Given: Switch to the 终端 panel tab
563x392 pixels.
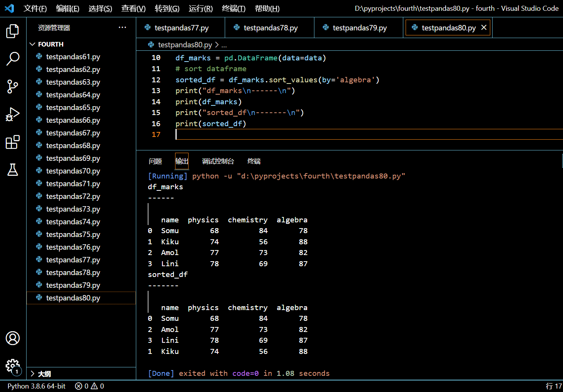Looking at the screenshot, I should pyautogui.click(x=254, y=161).
